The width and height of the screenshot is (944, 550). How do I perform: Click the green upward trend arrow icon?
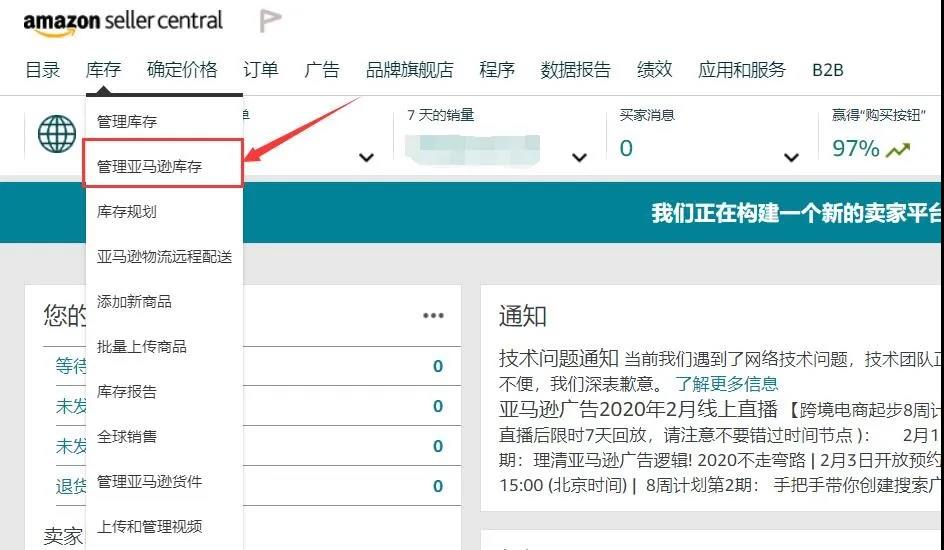tap(898, 150)
